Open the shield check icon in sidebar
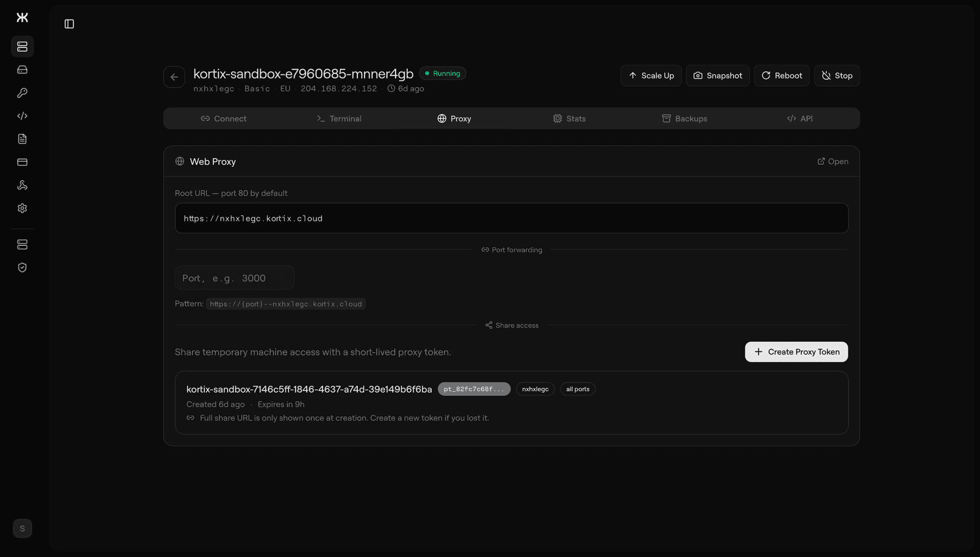Viewport: 980px width, 557px height. 22,268
